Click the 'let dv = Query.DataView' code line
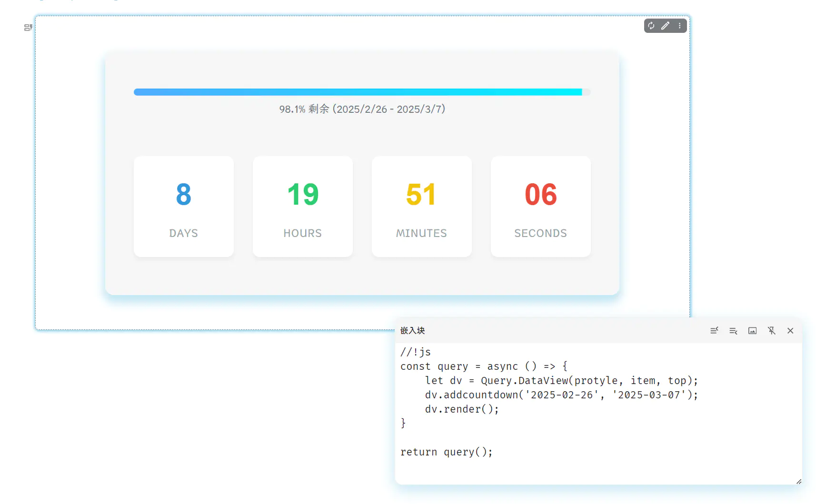The image size is (816, 504). (x=562, y=381)
